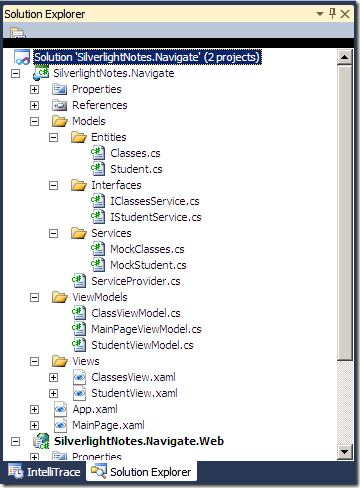Click the Services folder icon
This screenshot has width=360, height=488.
click(x=79, y=233)
